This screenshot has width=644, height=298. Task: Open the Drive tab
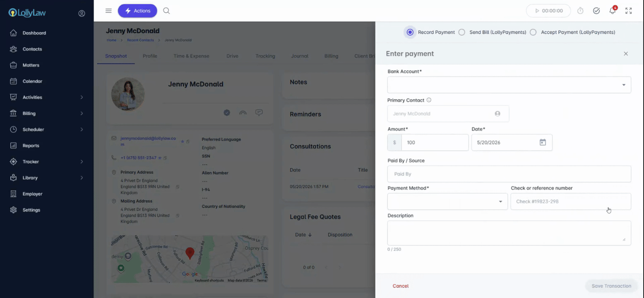pos(232,56)
